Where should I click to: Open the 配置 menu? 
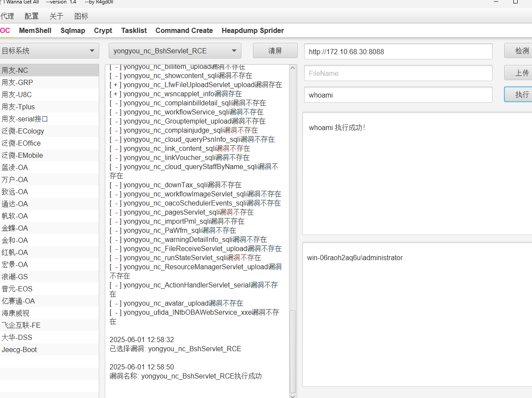click(32, 16)
